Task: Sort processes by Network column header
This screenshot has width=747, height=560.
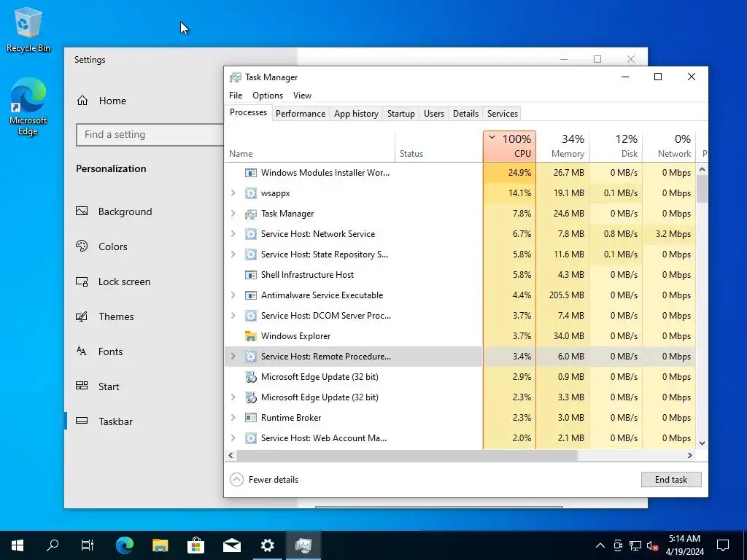Action: pyautogui.click(x=670, y=146)
